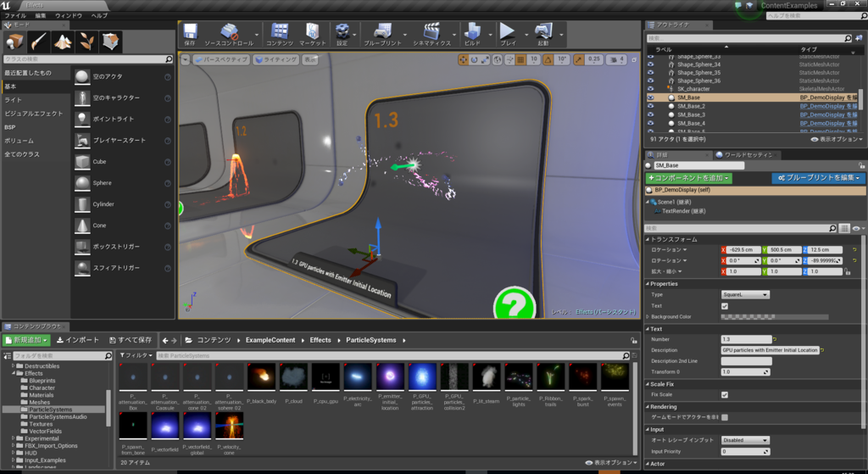Toggle visibility eye for SK_character row
The width and height of the screenshot is (868, 474).
coord(650,88)
